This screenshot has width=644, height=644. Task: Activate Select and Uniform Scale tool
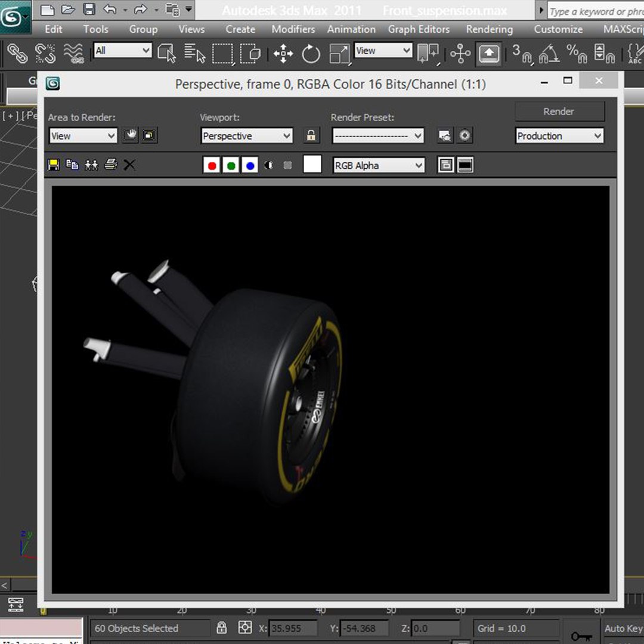click(340, 54)
